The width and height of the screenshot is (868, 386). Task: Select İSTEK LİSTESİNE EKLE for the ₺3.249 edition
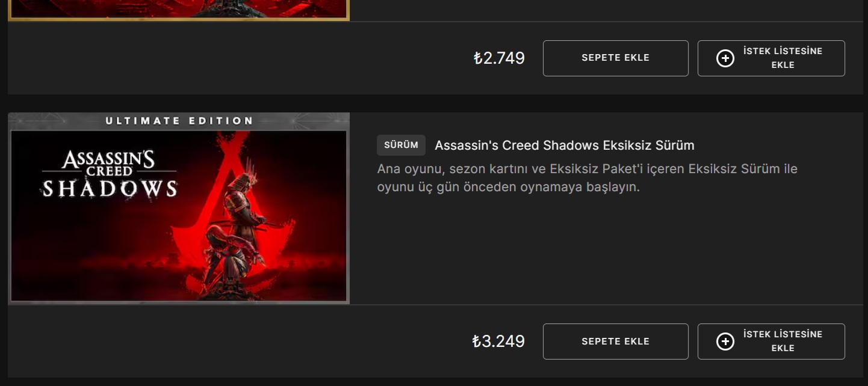pyautogui.click(x=771, y=342)
